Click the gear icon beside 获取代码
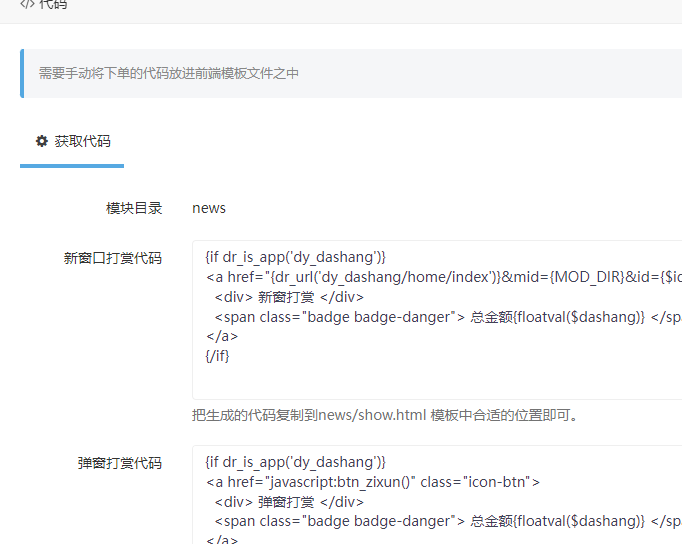682x544 pixels. [42, 141]
